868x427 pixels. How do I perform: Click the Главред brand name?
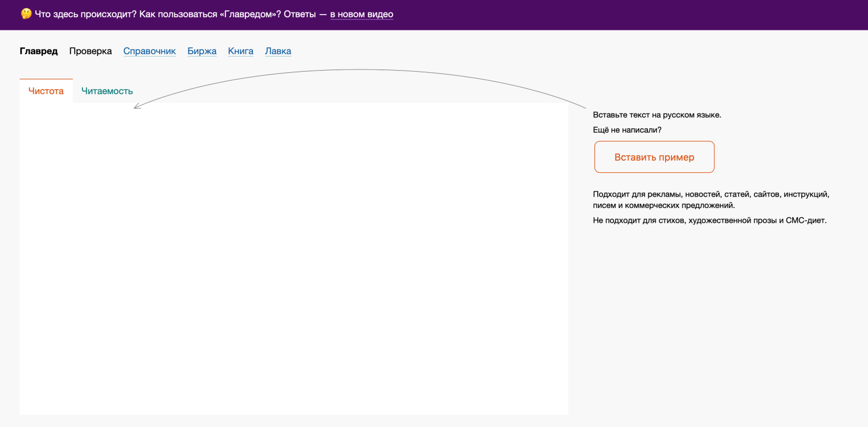click(39, 51)
